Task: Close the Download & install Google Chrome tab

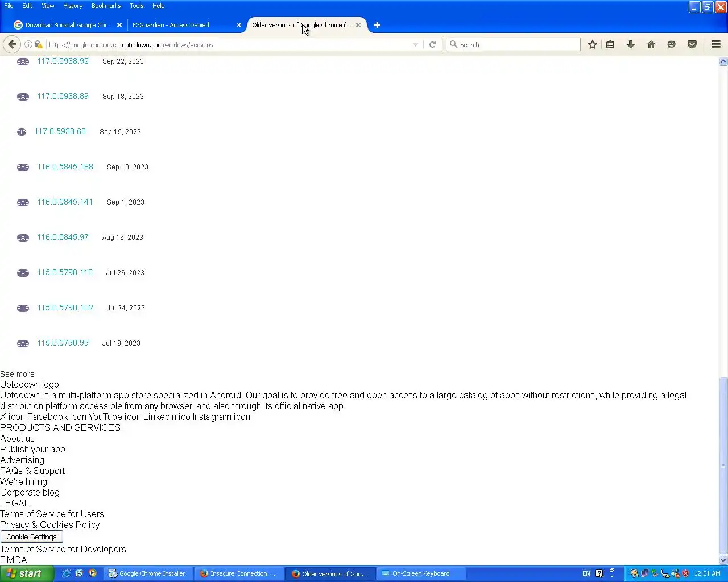Action: pyautogui.click(x=119, y=25)
